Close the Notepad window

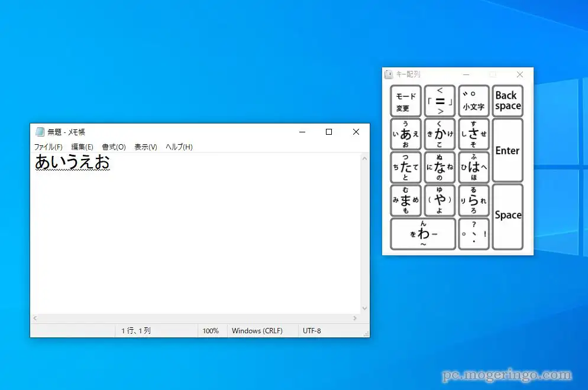[x=356, y=132]
